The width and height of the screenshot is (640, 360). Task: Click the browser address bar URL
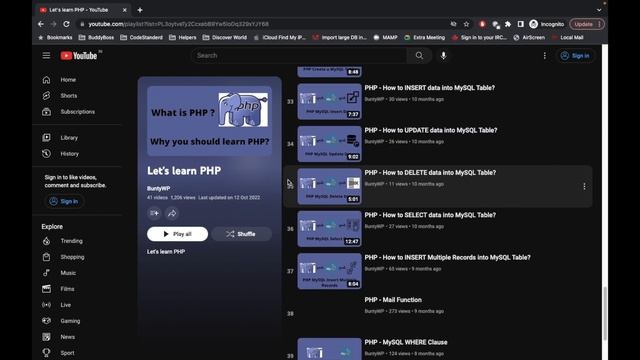179,24
